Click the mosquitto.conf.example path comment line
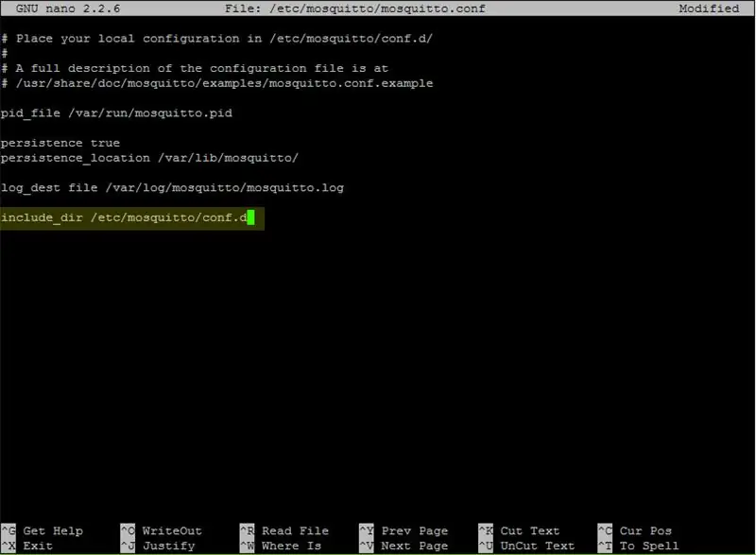 [217, 83]
